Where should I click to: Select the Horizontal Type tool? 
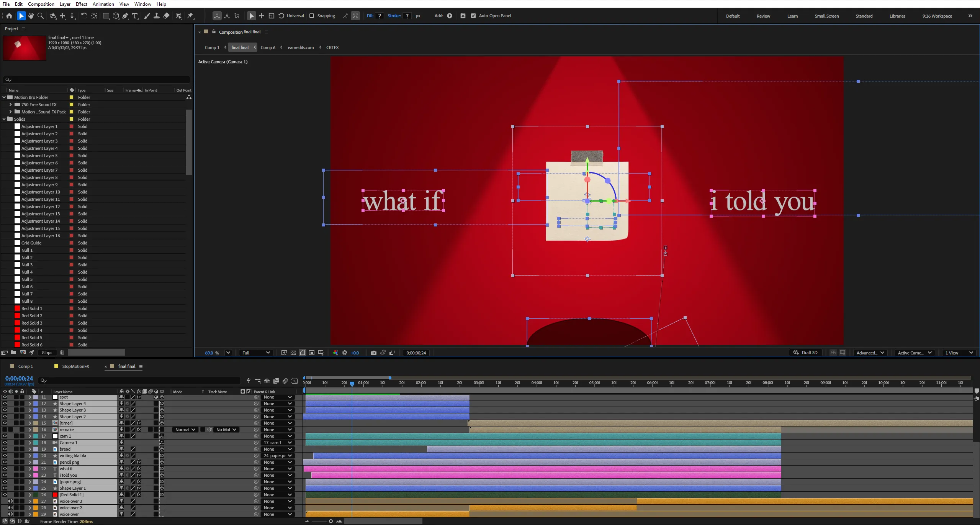point(135,16)
